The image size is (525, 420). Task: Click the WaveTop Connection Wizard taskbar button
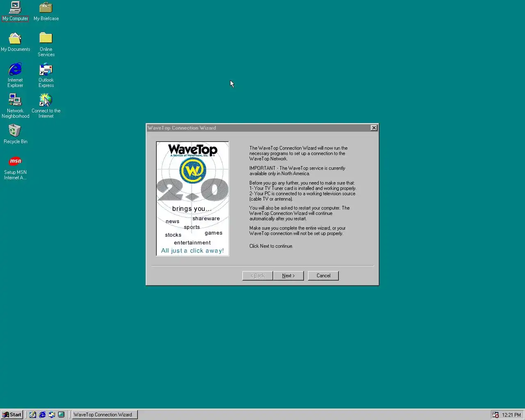[x=104, y=415]
